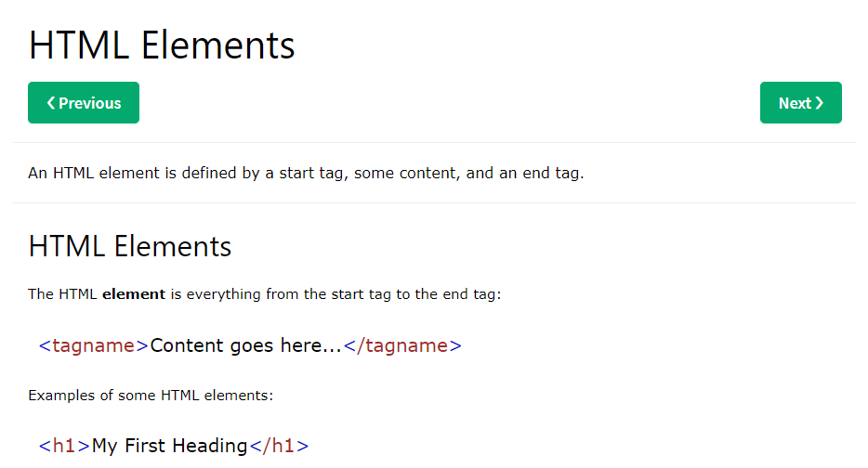Click the large HTML Elements page title
Viewport: 868px width, 468px height.
(x=162, y=45)
